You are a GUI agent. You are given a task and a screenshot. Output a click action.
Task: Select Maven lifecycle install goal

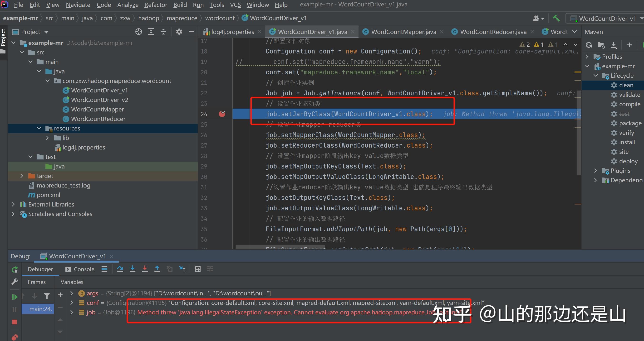point(627,142)
